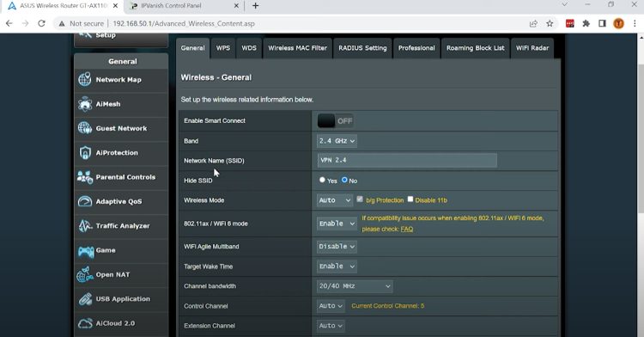Viewport: 644px width, 337px height.
Task: Select Yes for Hide SSID
Action: (x=322, y=180)
